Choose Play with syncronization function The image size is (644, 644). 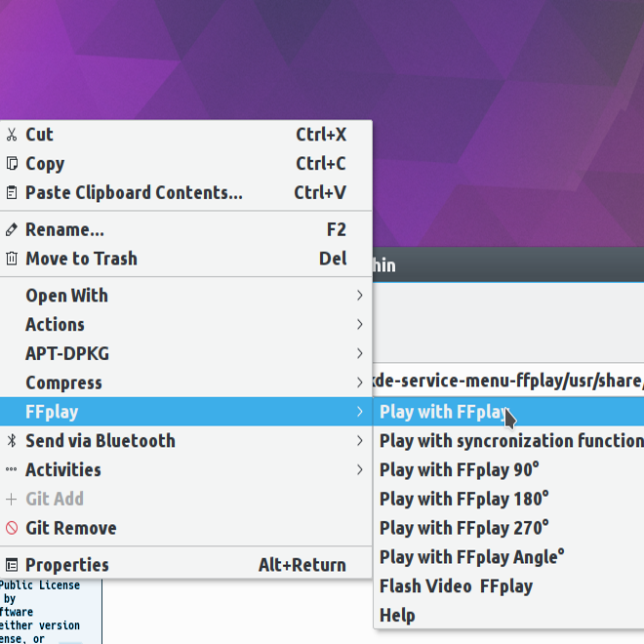(x=509, y=441)
